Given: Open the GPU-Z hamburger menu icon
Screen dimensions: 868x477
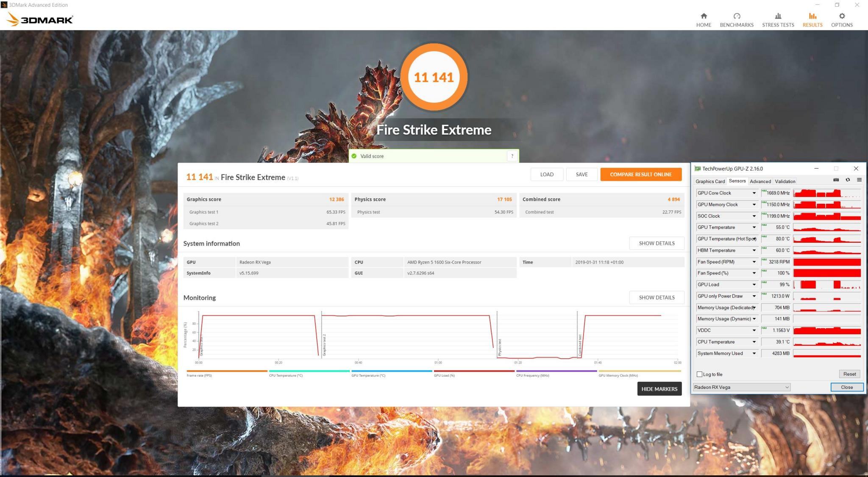Looking at the screenshot, I should (x=859, y=180).
